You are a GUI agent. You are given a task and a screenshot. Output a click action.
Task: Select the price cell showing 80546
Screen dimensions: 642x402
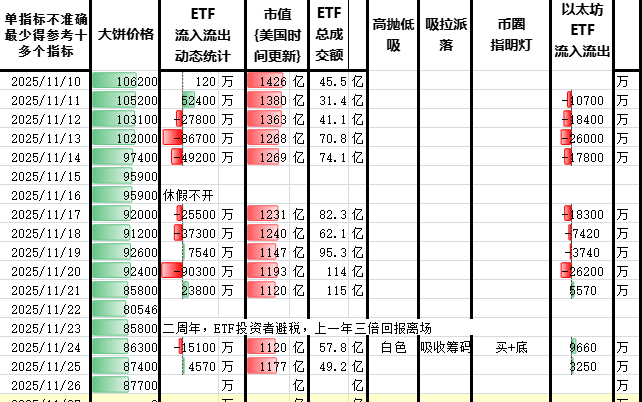126,309
